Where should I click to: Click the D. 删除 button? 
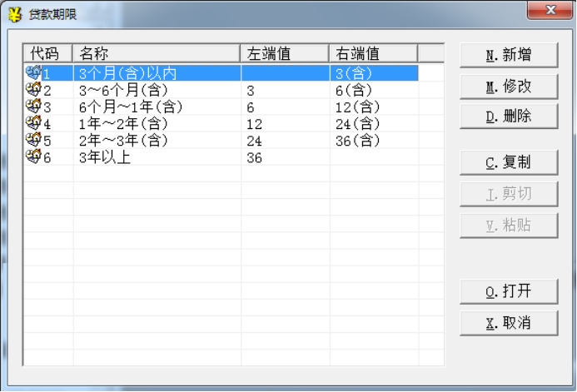[509, 117]
